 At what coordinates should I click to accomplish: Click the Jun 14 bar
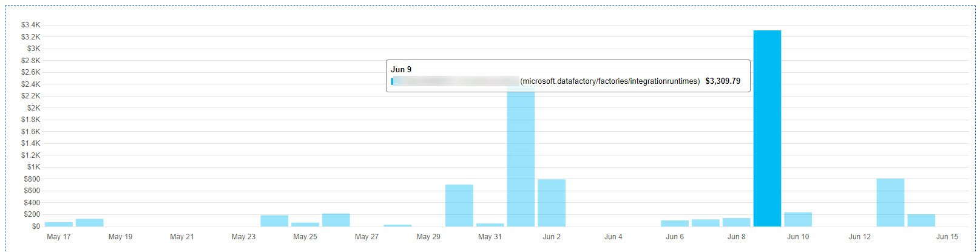click(921, 220)
